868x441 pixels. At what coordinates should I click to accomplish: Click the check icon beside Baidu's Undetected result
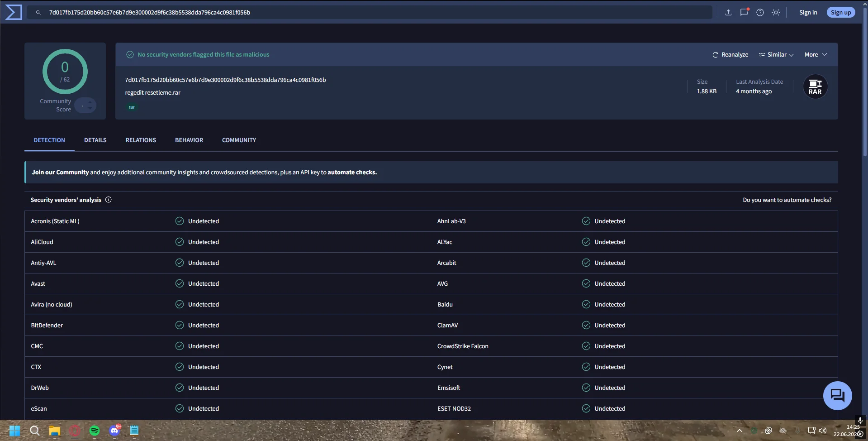pos(586,304)
